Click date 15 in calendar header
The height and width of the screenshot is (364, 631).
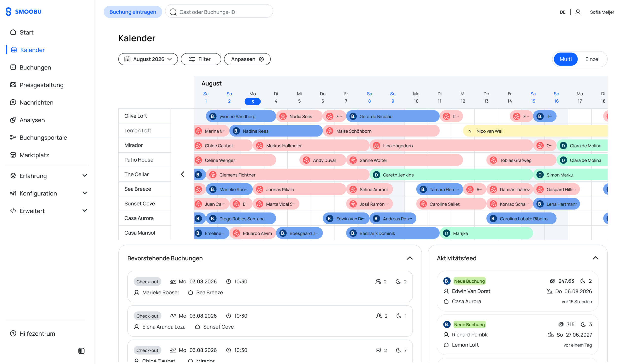click(533, 101)
